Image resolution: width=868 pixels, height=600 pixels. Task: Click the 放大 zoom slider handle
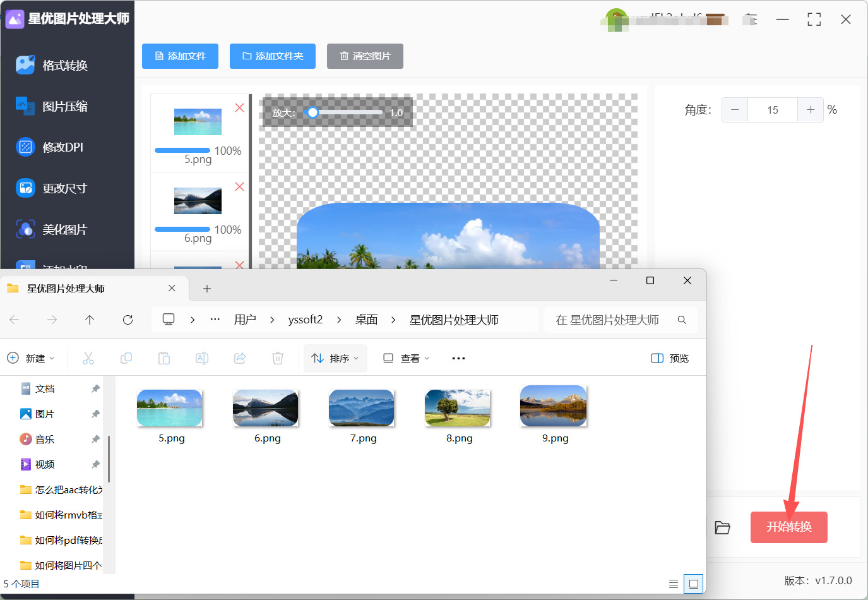[x=312, y=112]
